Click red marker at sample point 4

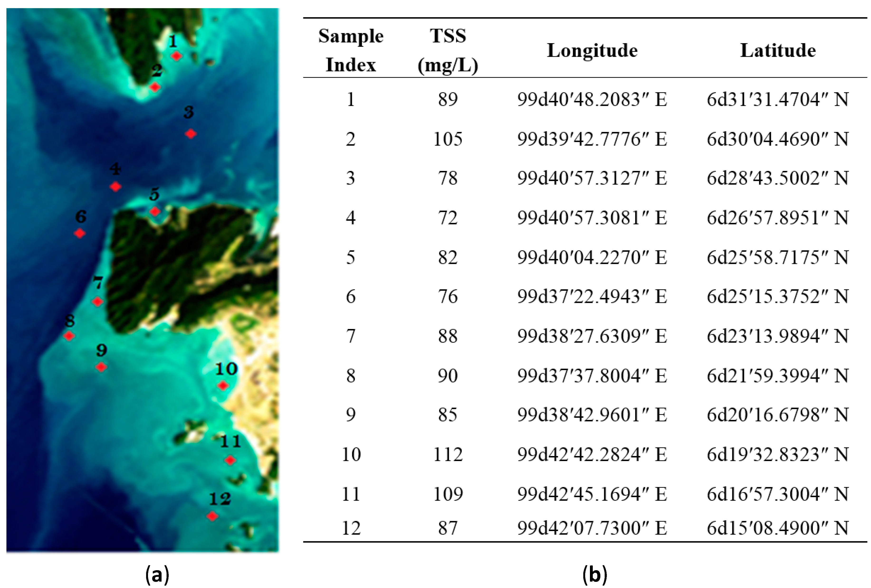point(115,186)
